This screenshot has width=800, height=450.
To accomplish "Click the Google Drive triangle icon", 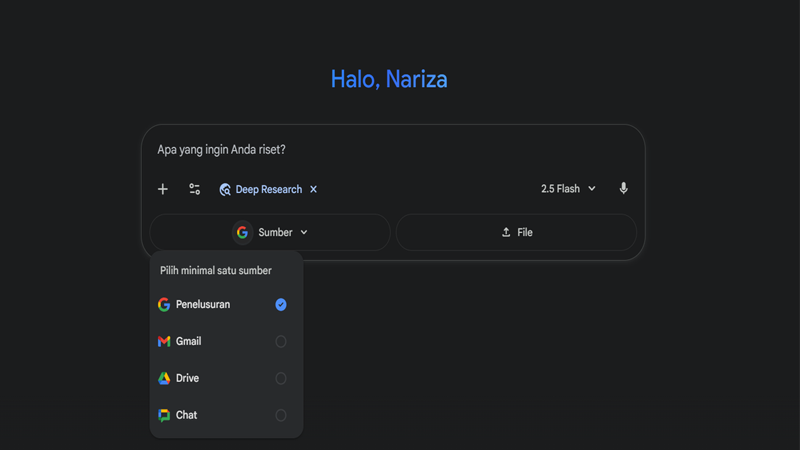I will [x=164, y=378].
